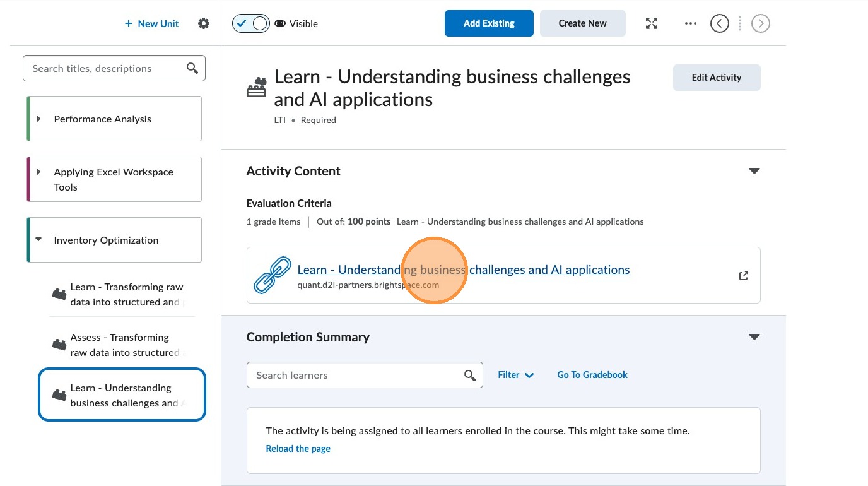Go to next activity arrow
Screen dimensions: 868x486
point(761,23)
